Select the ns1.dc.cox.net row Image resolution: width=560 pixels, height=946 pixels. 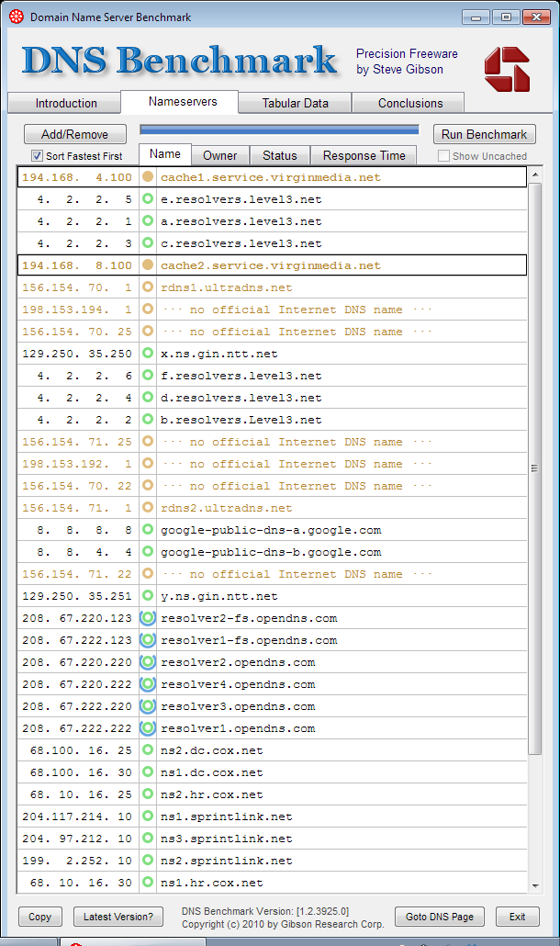pos(272,772)
